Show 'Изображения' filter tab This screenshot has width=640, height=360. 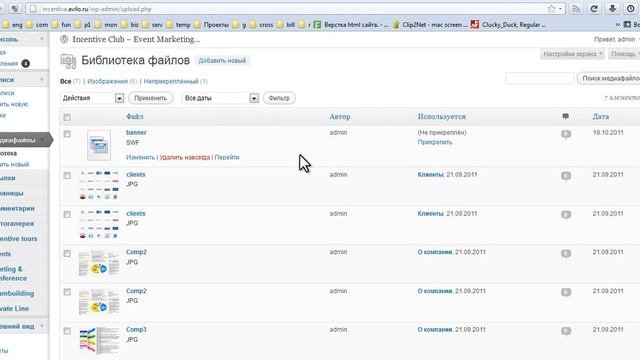[x=108, y=82]
